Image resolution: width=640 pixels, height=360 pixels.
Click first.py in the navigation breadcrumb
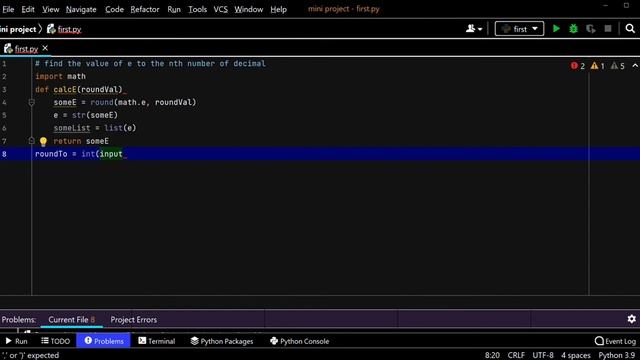[x=64, y=29]
